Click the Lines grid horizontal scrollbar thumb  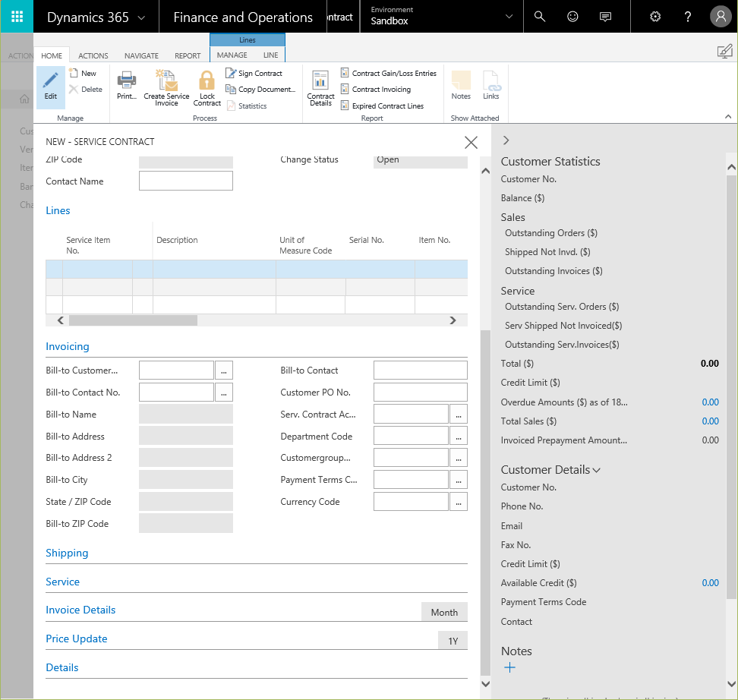[133, 320]
